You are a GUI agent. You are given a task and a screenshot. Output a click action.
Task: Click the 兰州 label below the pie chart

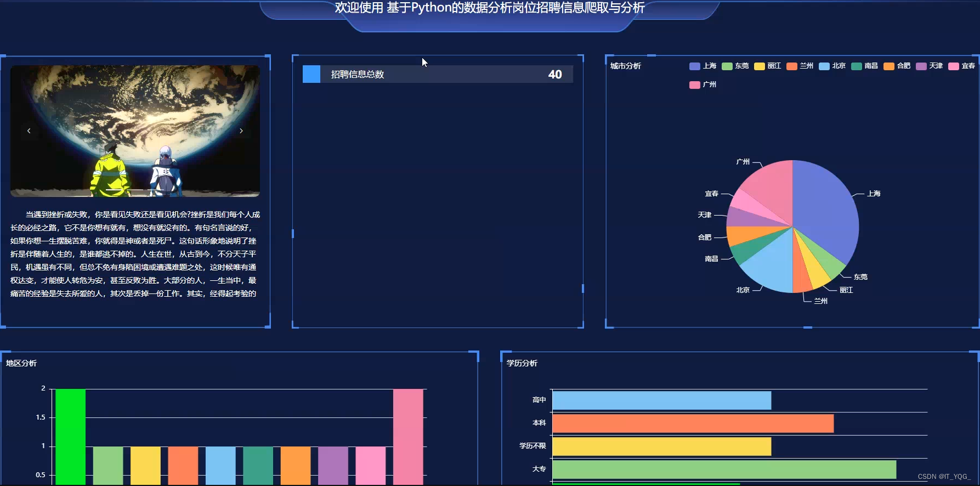(x=821, y=301)
